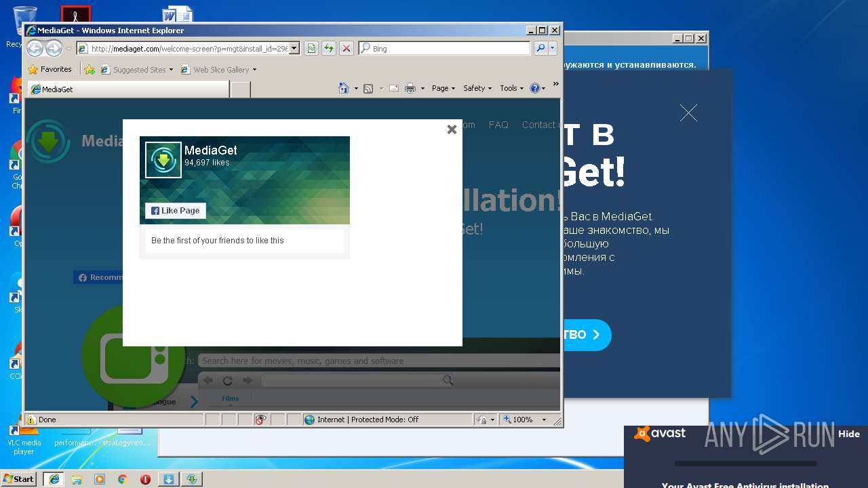Switch to blue download installer taskbar item
868x488 pixels.
pos(169,479)
